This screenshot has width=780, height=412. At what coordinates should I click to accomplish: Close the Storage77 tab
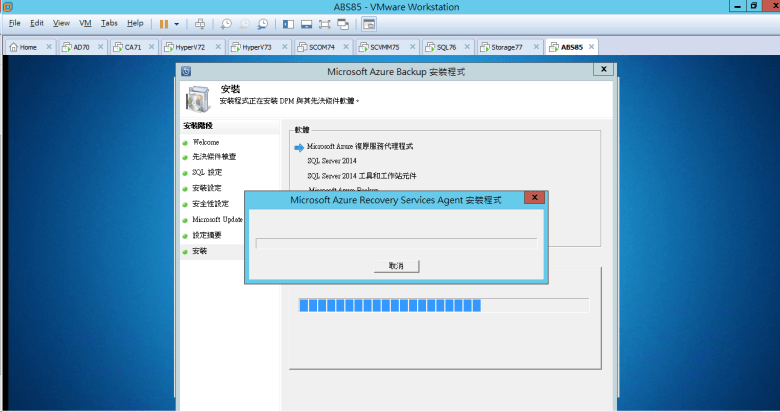[x=534, y=47]
